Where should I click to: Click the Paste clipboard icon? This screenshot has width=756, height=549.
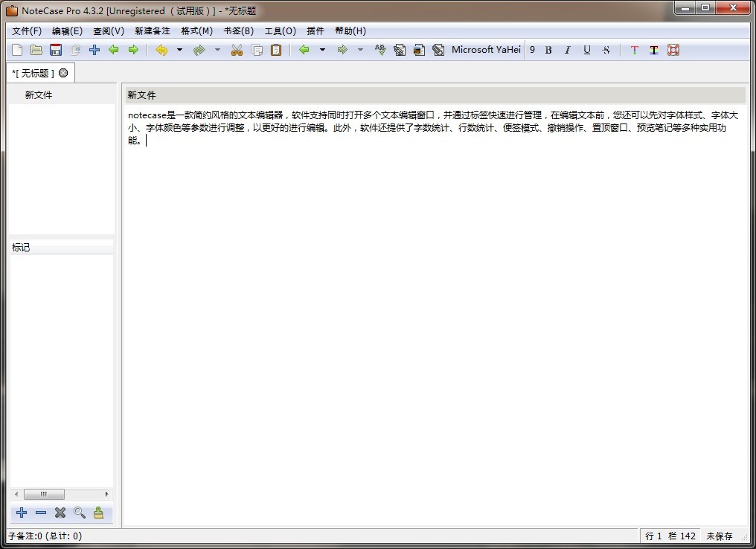coord(276,50)
